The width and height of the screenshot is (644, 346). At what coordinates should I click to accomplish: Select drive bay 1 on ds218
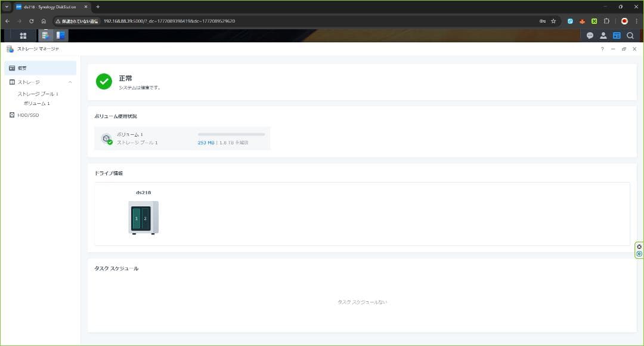[x=137, y=218]
